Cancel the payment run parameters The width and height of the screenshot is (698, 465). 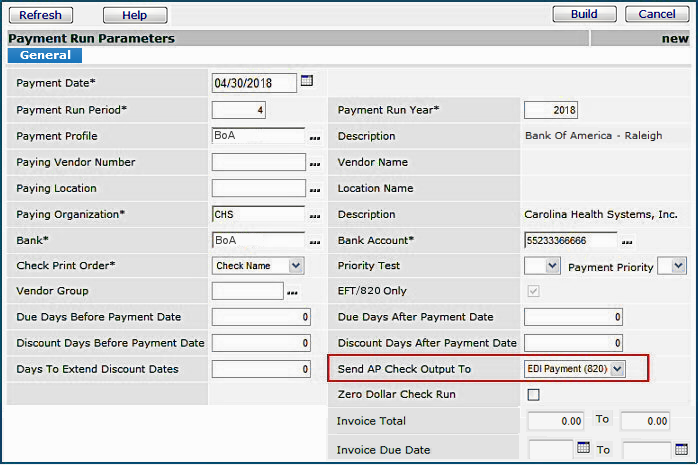pos(657,14)
